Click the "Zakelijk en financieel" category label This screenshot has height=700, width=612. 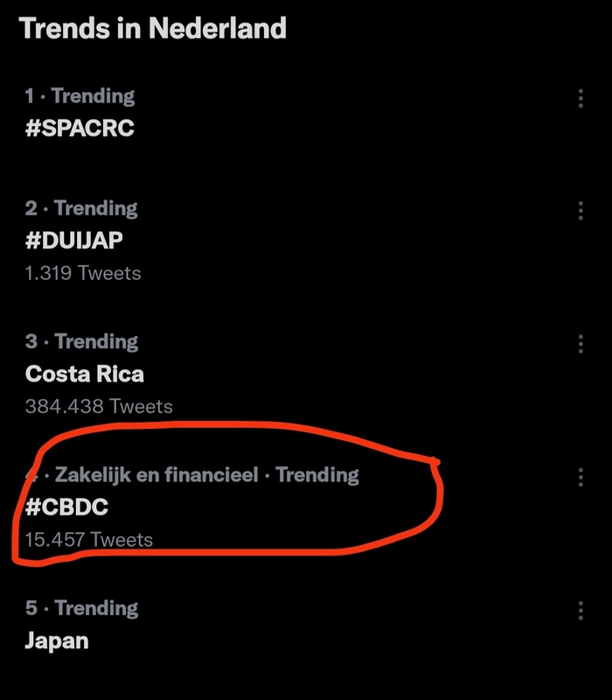tap(156, 475)
